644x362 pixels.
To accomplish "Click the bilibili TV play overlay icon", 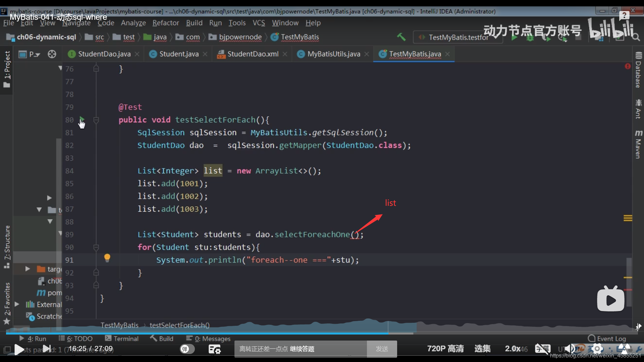I will pyautogui.click(x=610, y=298).
